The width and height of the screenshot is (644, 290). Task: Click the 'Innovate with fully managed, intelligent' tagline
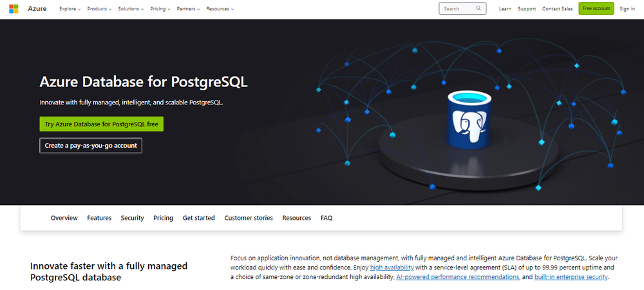(131, 102)
